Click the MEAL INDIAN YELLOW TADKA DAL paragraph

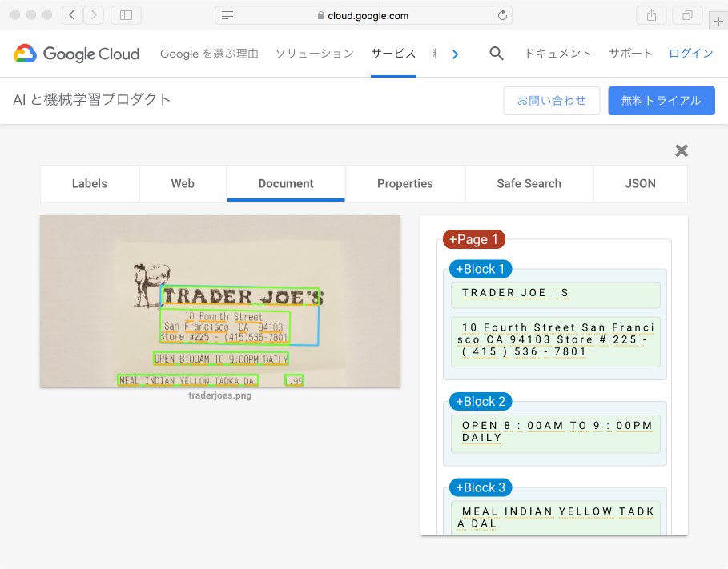pyautogui.click(x=555, y=518)
